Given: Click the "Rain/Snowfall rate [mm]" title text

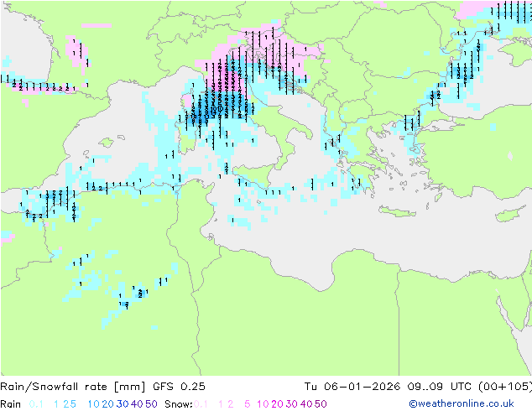Looking at the screenshot, I should point(73,387).
